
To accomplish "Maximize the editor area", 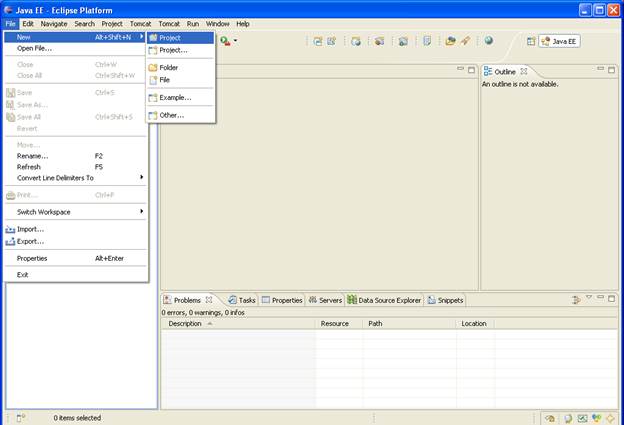I will (471, 70).
